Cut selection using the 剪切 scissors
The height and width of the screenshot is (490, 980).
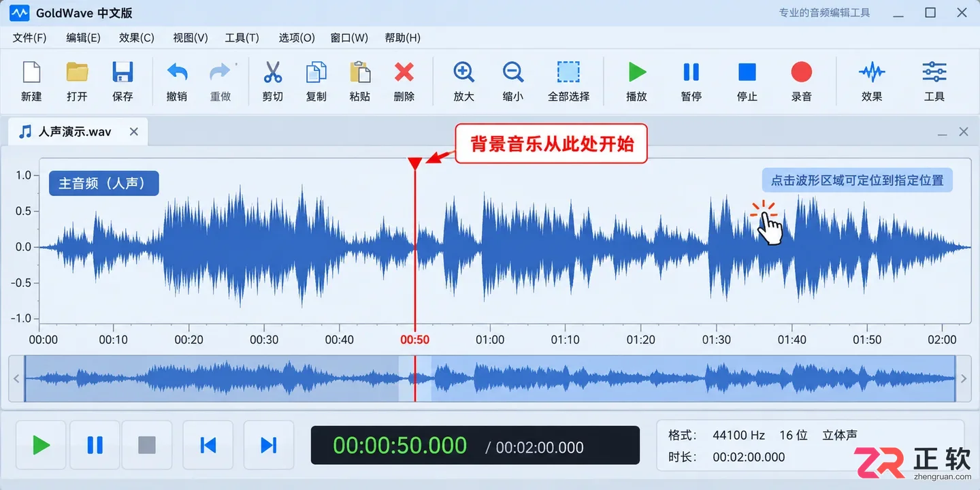click(272, 72)
